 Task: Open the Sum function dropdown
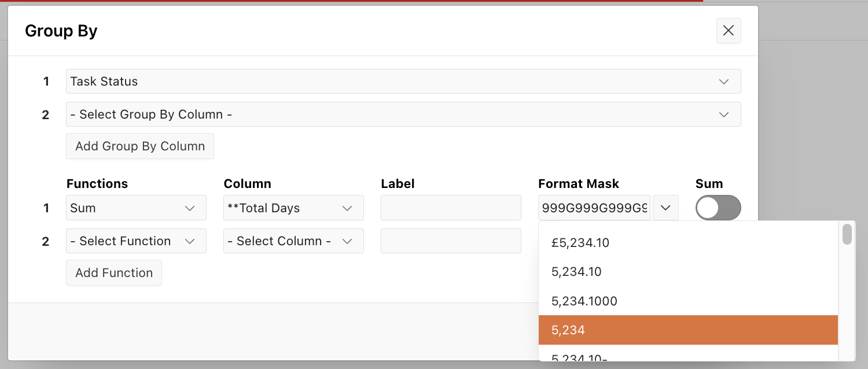(x=136, y=208)
